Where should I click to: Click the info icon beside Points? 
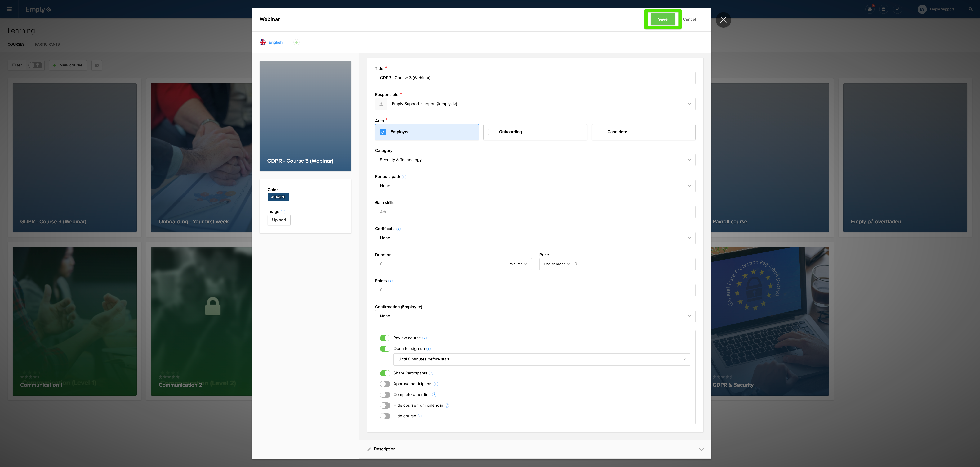coord(391,281)
